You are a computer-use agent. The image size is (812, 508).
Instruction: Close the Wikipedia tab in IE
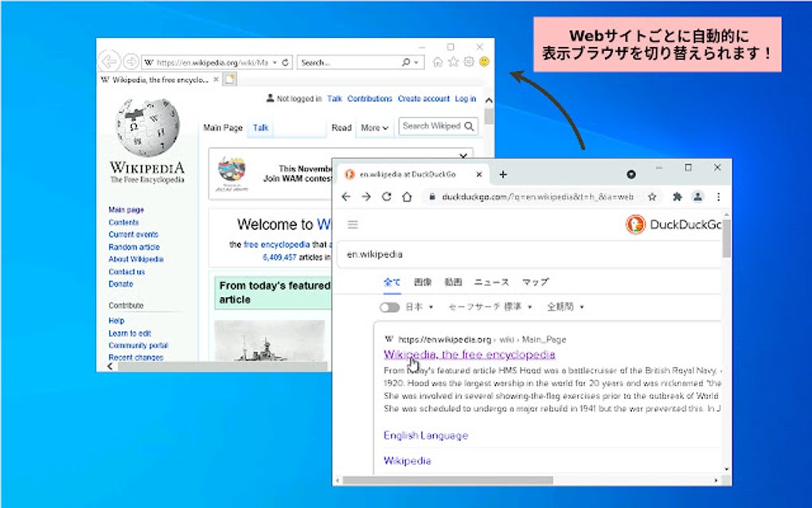pyautogui.click(x=217, y=80)
